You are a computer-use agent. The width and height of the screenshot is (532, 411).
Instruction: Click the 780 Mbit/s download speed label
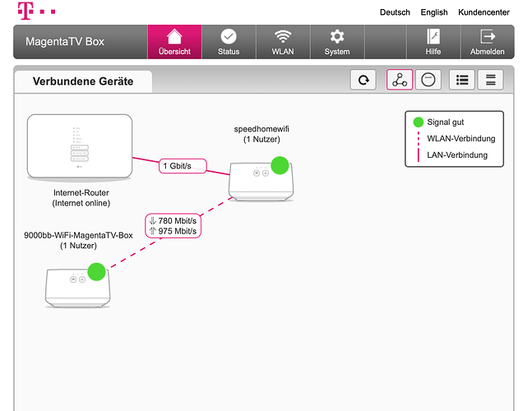173,221
